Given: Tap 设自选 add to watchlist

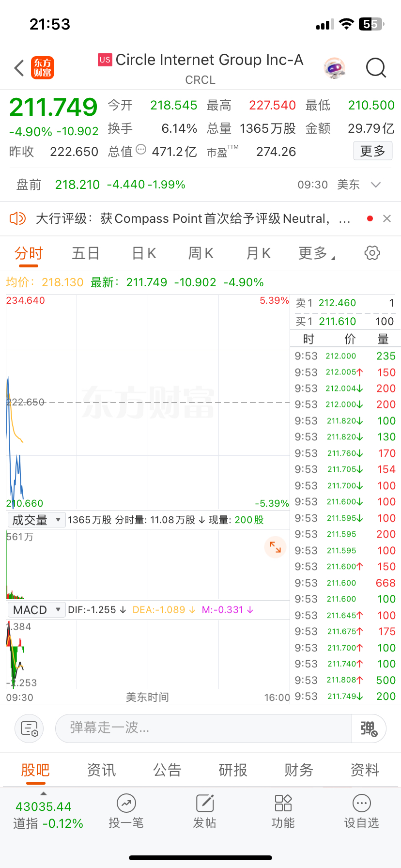Looking at the screenshot, I should pyautogui.click(x=361, y=811).
